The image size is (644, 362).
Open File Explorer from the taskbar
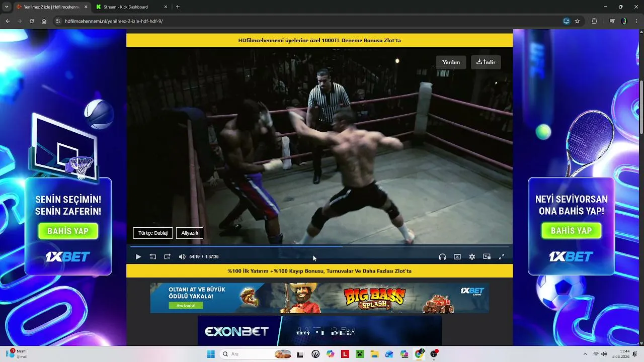[x=374, y=354]
